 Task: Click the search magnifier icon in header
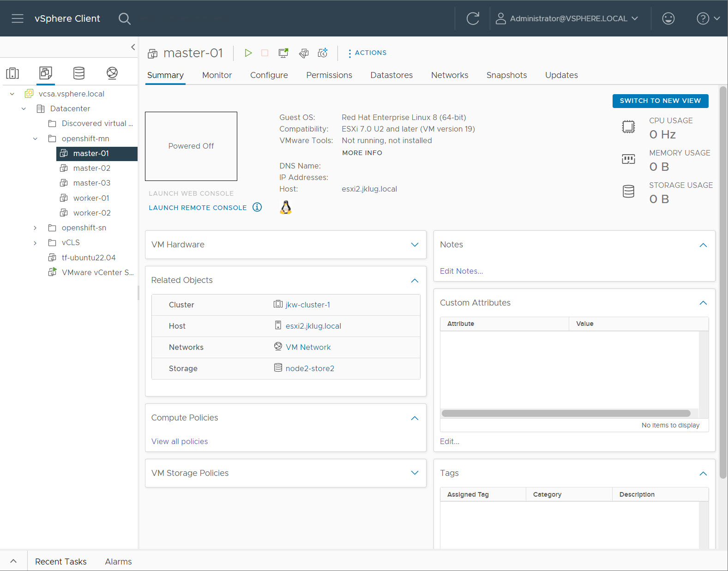click(124, 18)
